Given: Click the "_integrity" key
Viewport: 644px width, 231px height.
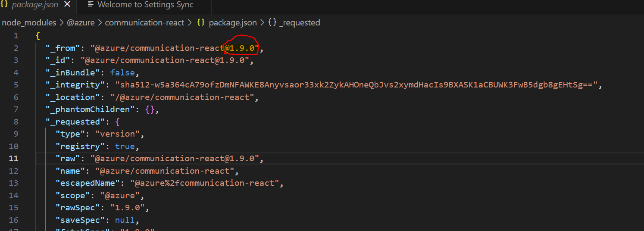Looking at the screenshot, I should tap(75, 85).
